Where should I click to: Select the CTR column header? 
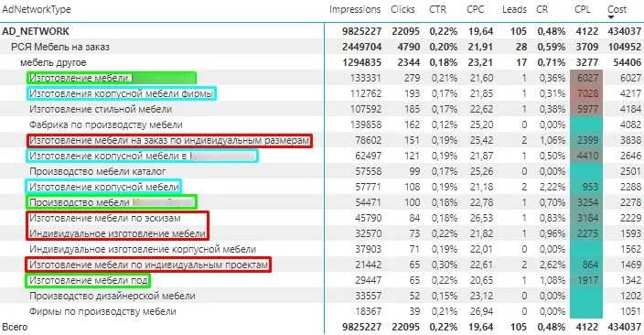[437, 9]
